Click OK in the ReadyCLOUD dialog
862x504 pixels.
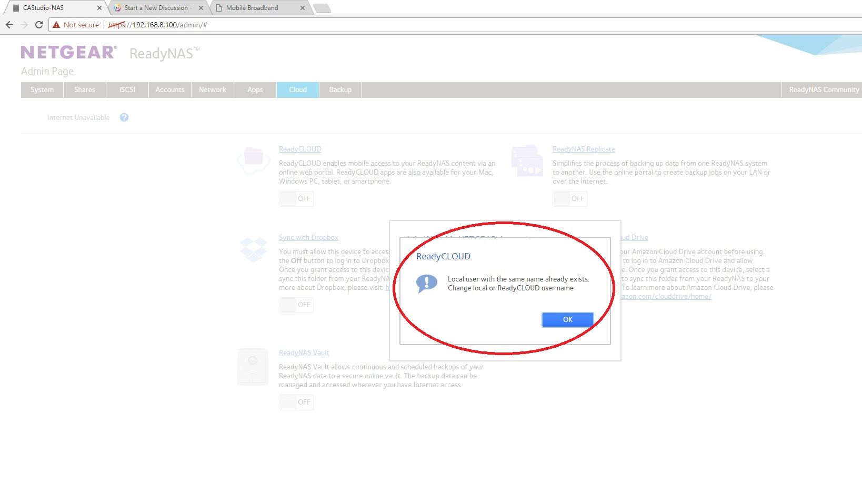click(x=567, y=319)
